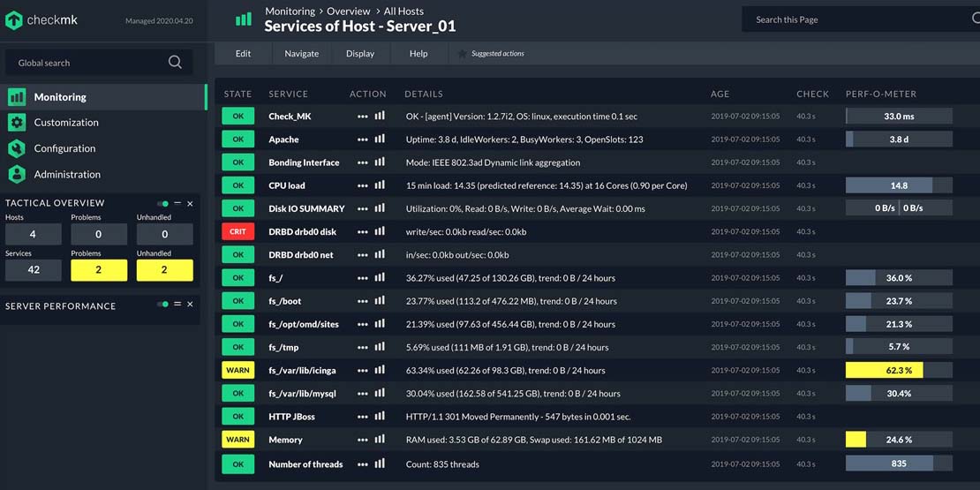Collapse the Server Performance snapin

tap(177, 305)
